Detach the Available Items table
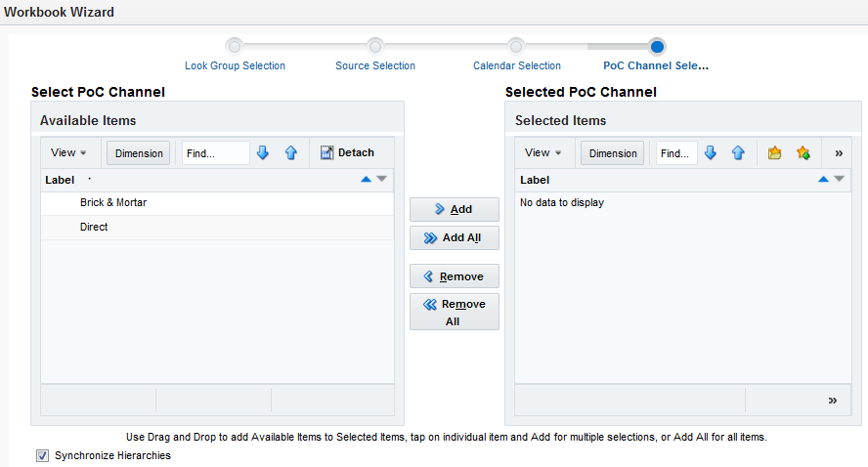Image resolution: width=868 pixels, height=467 pixels. (x=347, y=153)
